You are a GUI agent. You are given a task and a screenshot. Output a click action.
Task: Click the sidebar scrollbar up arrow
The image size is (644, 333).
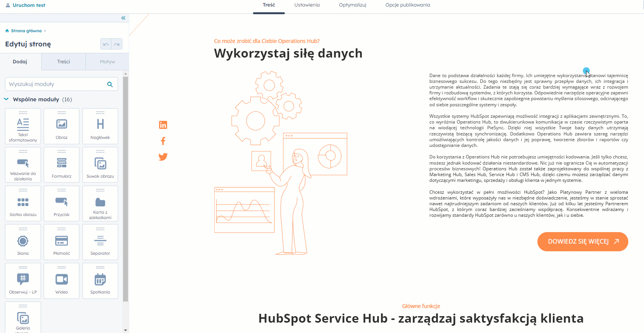[x=126, y=74]
